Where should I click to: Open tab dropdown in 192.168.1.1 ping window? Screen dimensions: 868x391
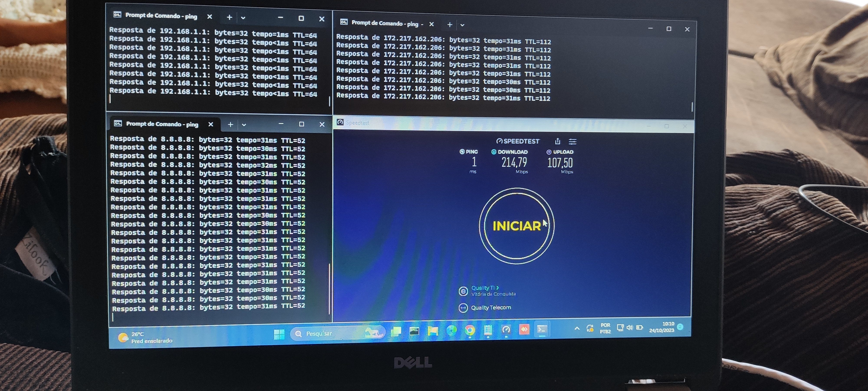pos(243,18)
